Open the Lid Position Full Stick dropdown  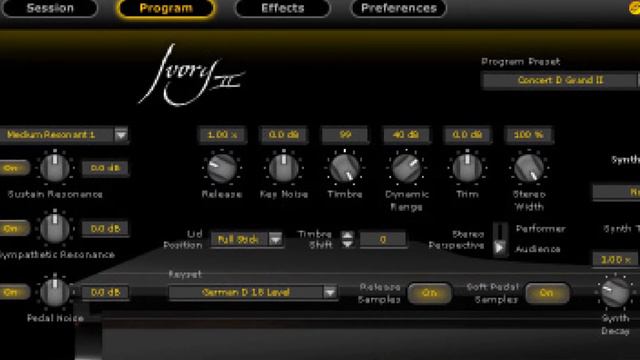pos(247,239)
